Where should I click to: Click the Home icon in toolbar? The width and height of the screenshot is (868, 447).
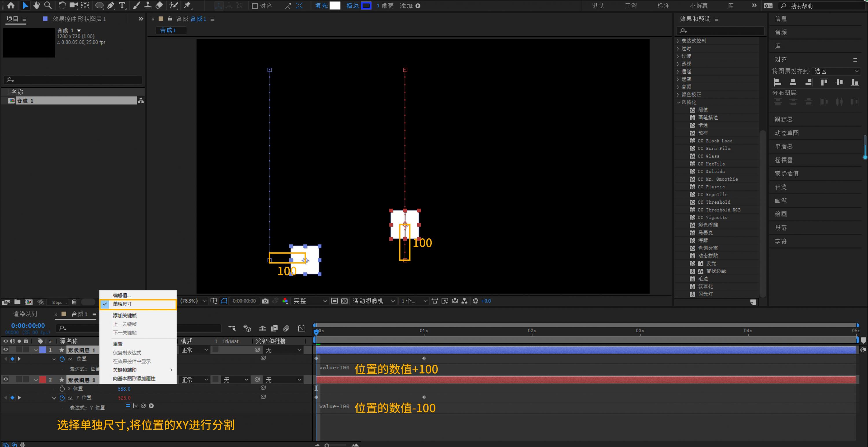coord(11,5)
